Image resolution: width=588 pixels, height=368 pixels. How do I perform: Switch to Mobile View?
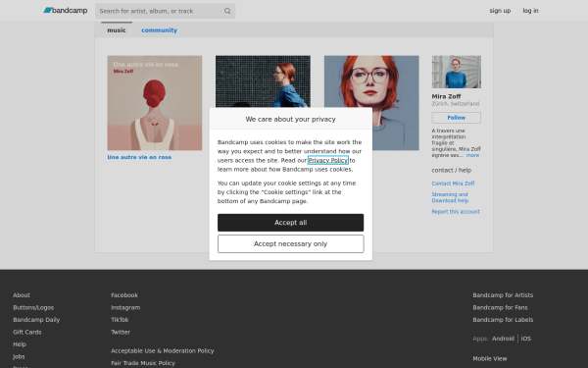[490, 358]
